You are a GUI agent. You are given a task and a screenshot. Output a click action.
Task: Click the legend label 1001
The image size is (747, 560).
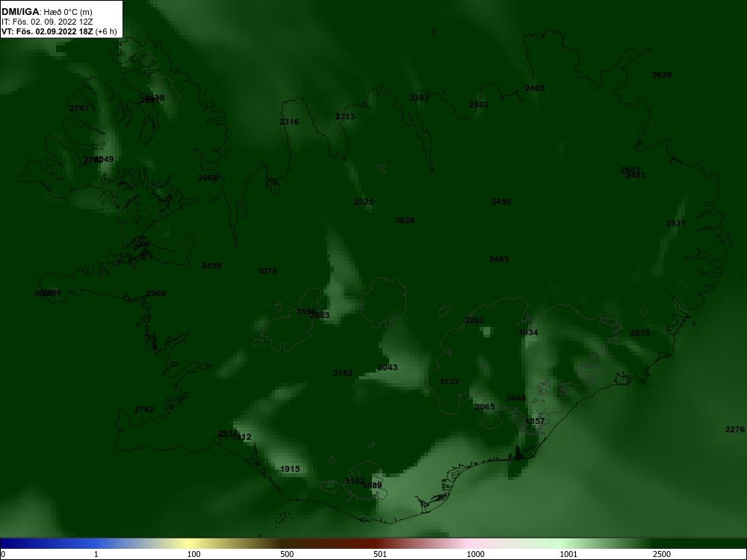568,554
